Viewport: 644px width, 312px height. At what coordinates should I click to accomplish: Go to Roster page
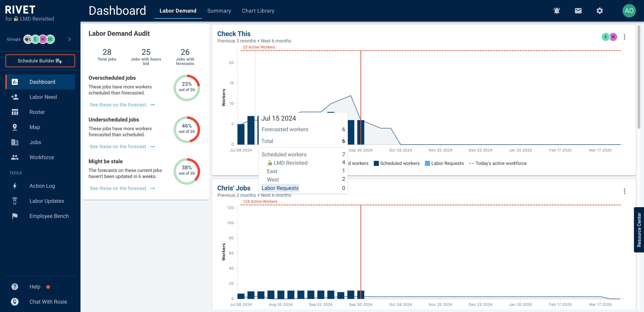click(x=40, y=112)
